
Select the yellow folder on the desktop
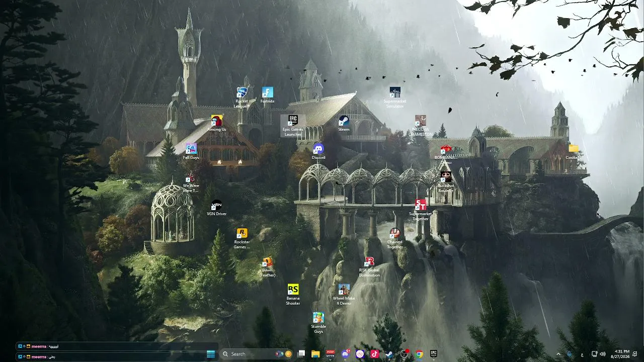(x=573, y=151)
